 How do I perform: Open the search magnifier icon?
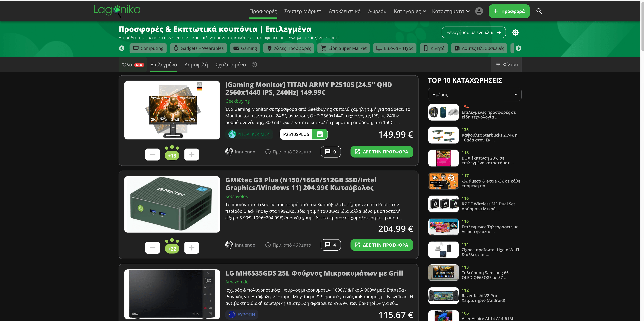point(539,11)
